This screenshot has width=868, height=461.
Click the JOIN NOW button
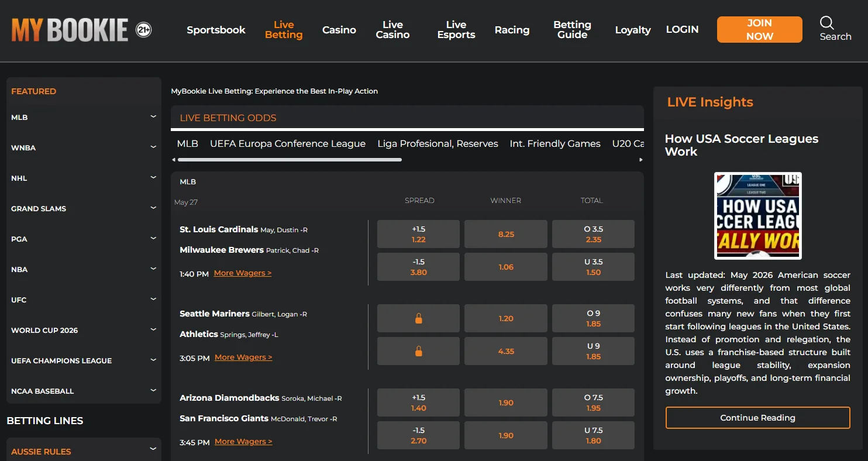pos(759,29)
